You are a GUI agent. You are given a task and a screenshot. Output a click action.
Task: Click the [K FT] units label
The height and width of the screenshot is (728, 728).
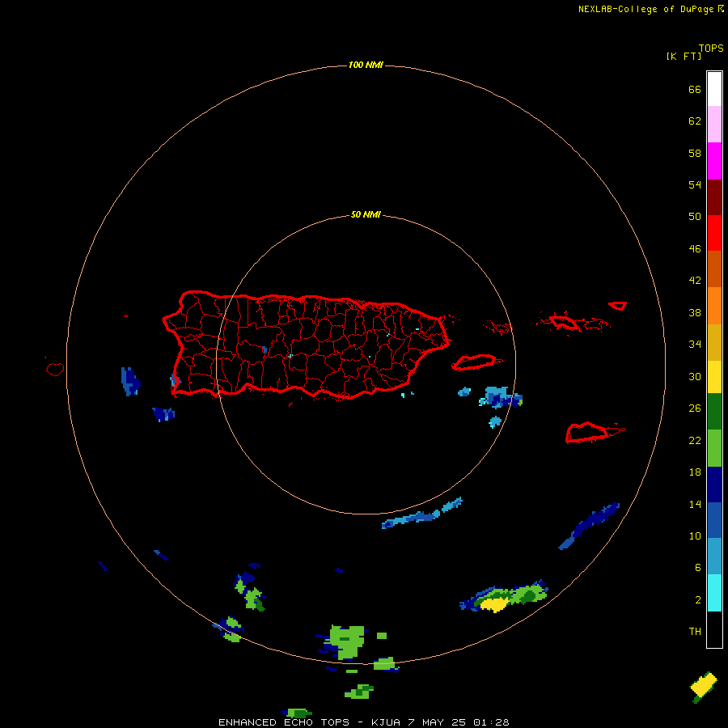click(x=684, y=56)
